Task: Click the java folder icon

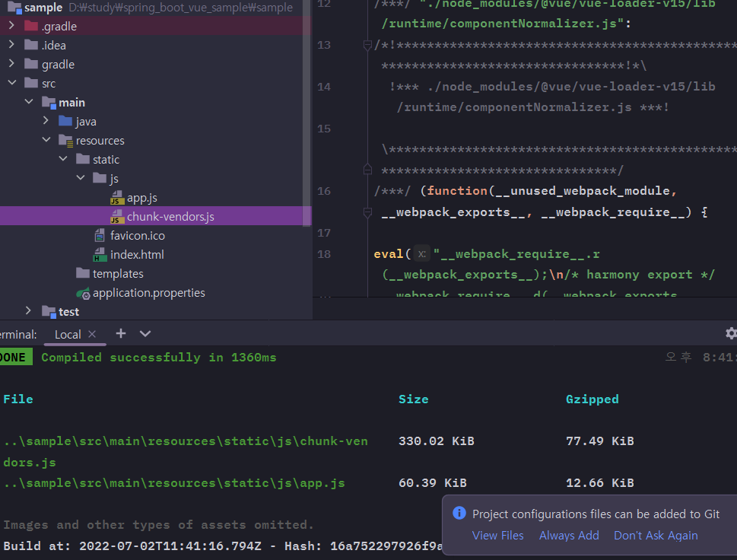Action: 65,121
